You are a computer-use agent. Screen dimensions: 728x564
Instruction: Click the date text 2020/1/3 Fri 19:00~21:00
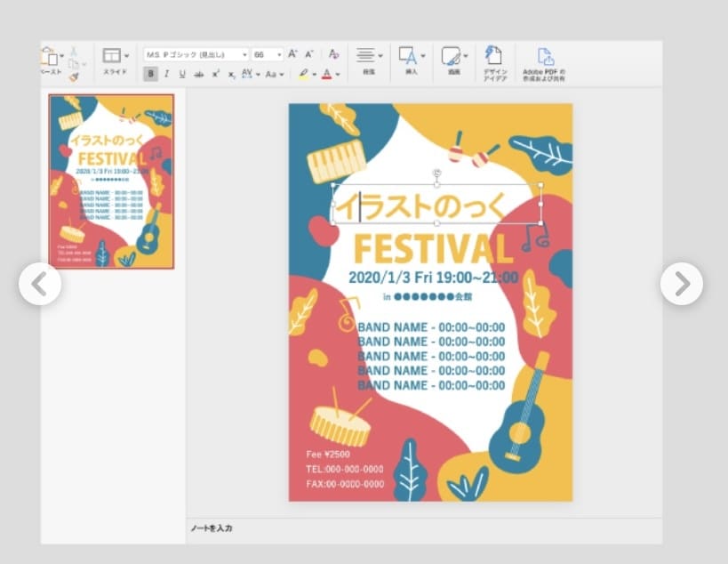click(433, 278)
